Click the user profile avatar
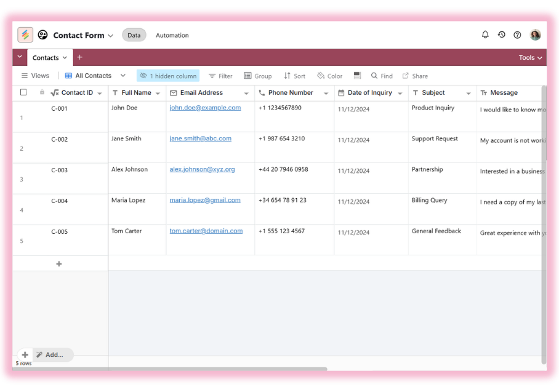This screenshot has height=392, width=559. coord(535,35)
